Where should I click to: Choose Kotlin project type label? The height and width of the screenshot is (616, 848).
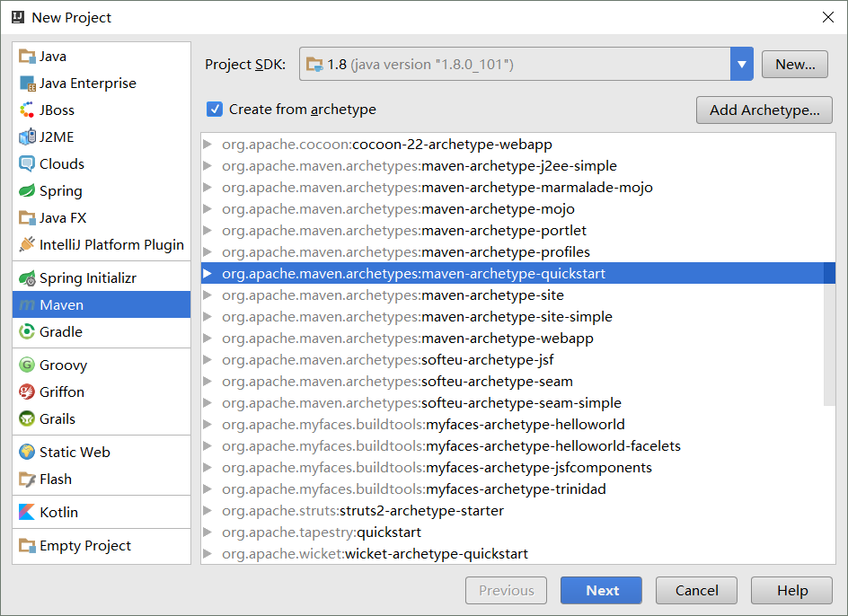click(58, 512)
